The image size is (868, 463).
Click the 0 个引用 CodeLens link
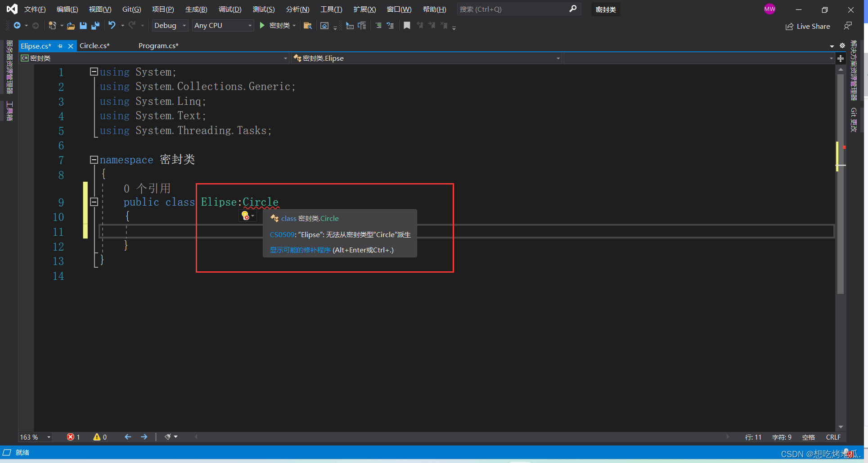(x=147, y=188)
